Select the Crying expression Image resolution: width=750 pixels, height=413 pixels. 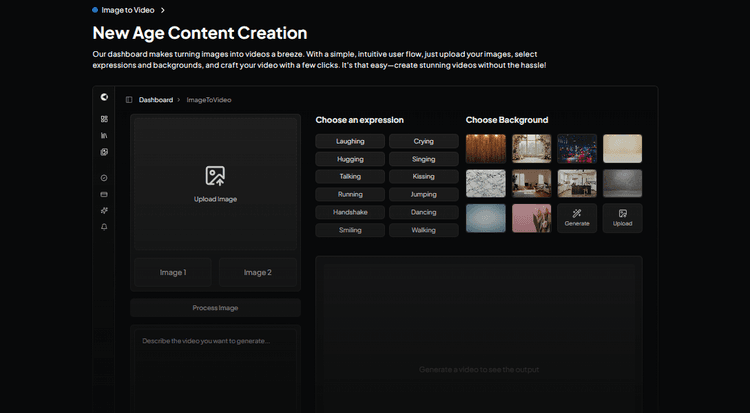[x=424, y=141]
